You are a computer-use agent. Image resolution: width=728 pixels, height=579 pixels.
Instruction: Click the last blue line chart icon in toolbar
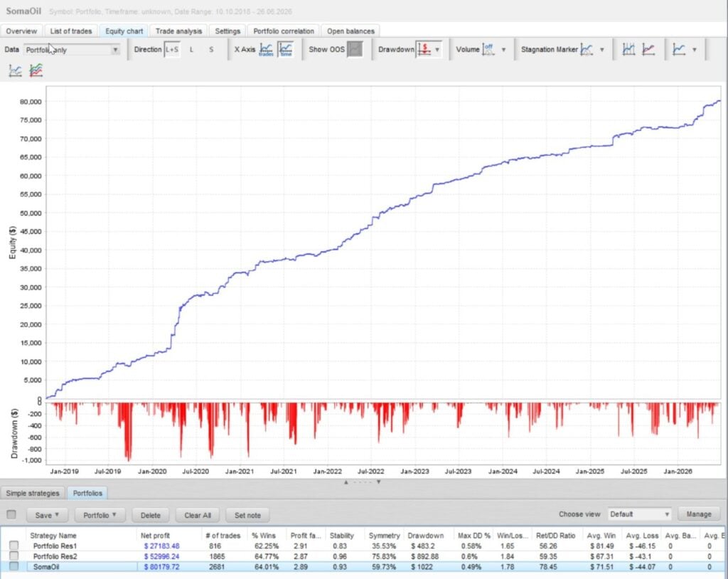[x=679, y=49]
